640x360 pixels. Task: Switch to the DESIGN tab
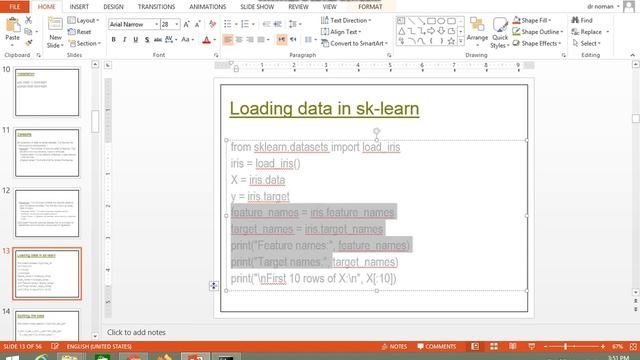113,7
